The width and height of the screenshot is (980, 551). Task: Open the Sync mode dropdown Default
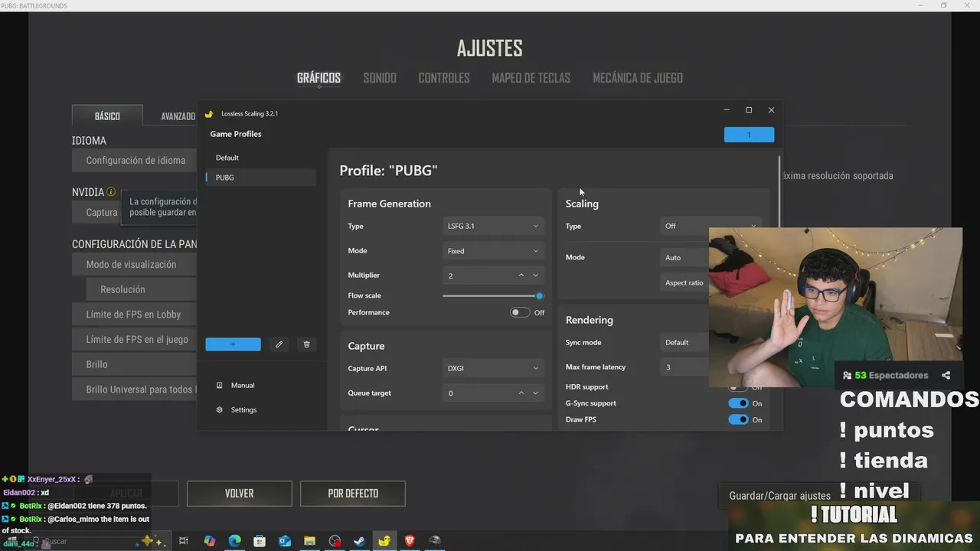click(x=685, y=343)
